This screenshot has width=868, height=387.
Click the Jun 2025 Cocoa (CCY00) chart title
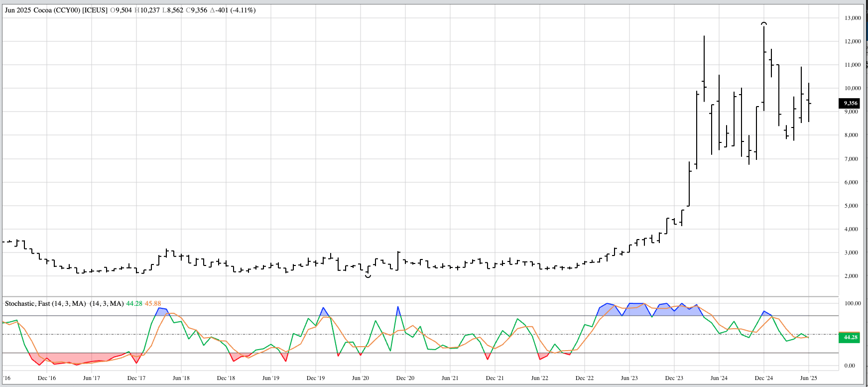tap(56, 10)
